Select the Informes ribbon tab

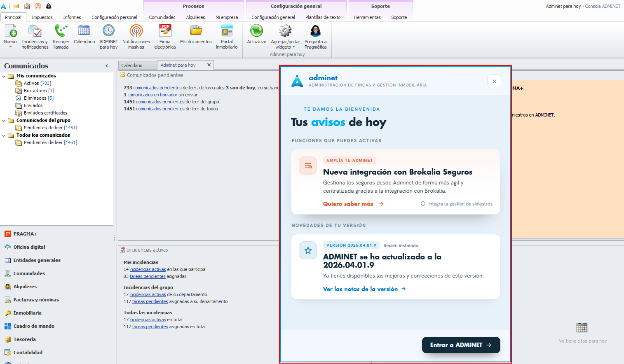click(x=72, y=17)
